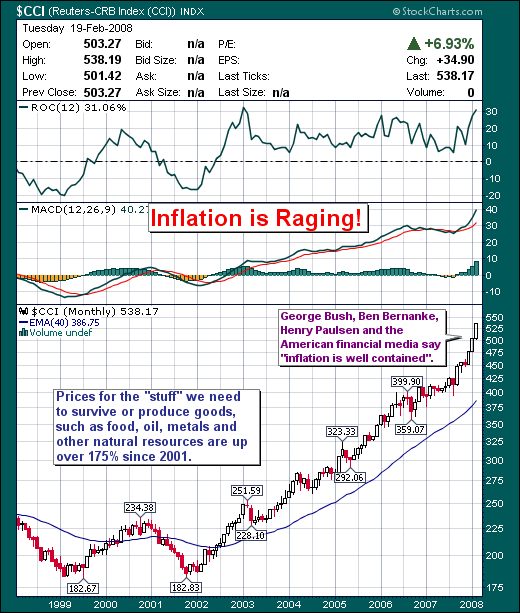Click the Inflation is Raging! annotation
The image size is (520, 613).
(x=257, y=218)
